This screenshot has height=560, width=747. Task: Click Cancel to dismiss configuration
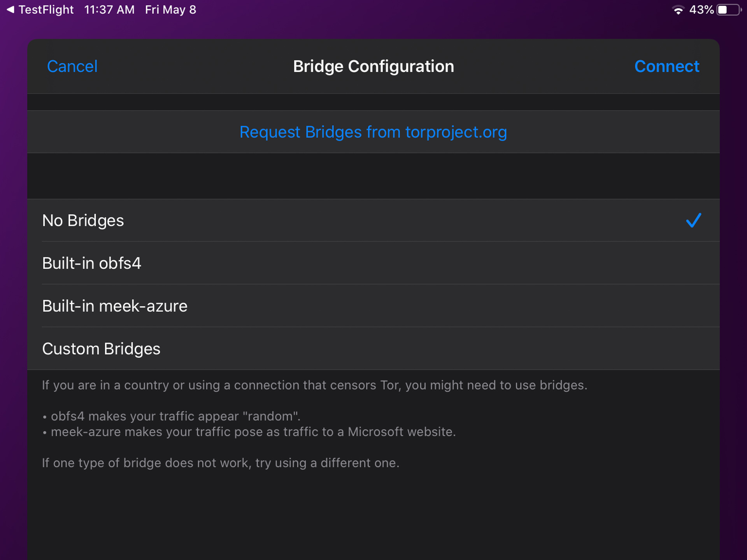coord(71,66)
